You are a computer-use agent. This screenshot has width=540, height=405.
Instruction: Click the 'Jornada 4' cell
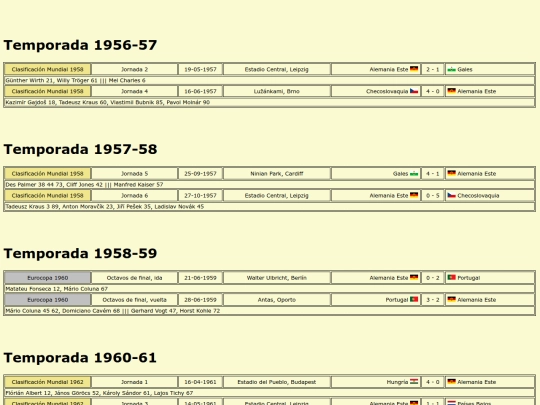(134, 91)
